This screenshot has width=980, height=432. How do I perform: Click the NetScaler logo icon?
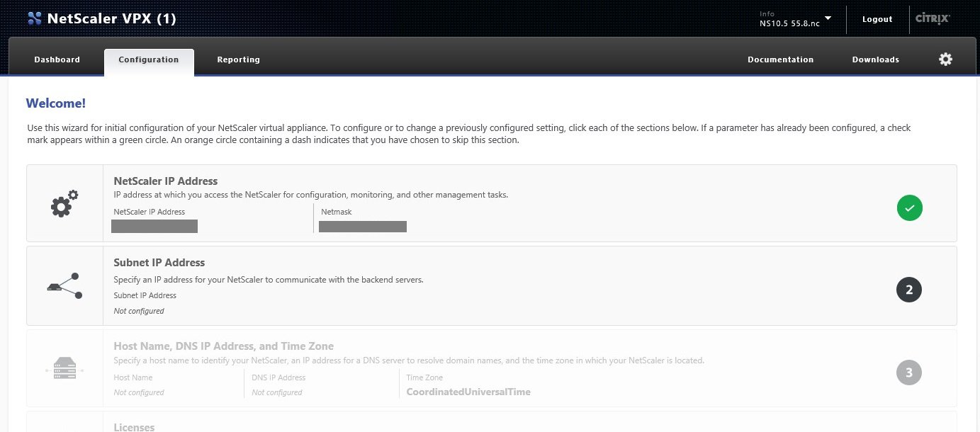point(34,19)
